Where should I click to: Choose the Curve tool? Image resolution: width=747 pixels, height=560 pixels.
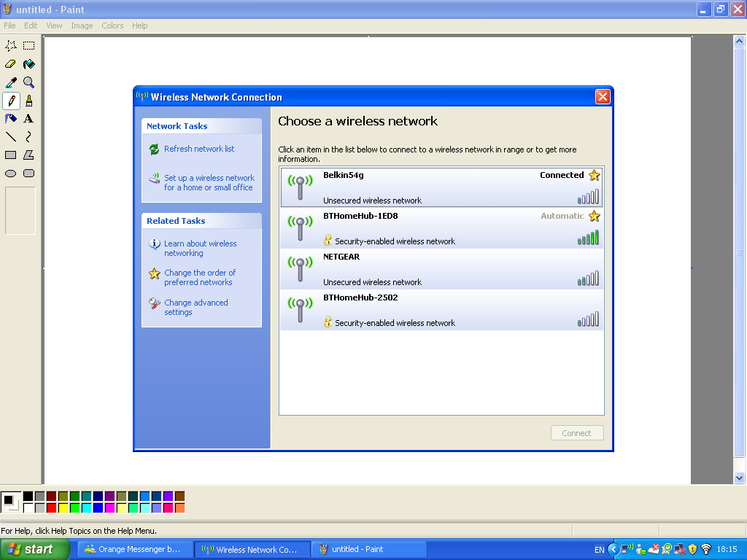(29, 136)
